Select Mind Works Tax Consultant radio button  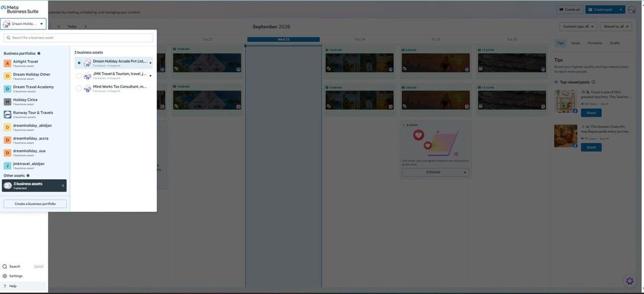tap(79, 88)
